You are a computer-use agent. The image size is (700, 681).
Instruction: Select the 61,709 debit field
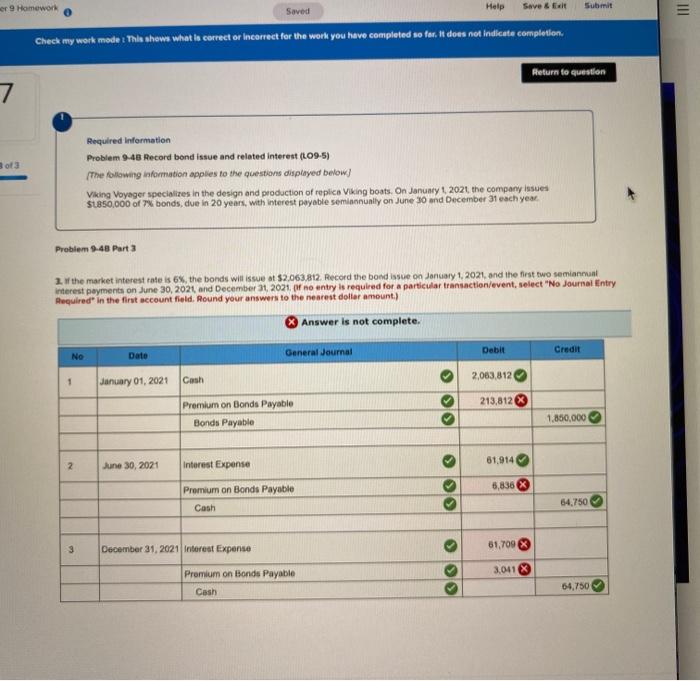[498, 545]
